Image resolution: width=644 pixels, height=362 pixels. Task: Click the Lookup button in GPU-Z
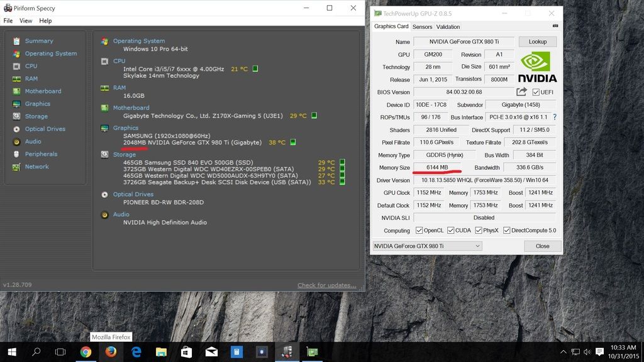tap(538, 41)
